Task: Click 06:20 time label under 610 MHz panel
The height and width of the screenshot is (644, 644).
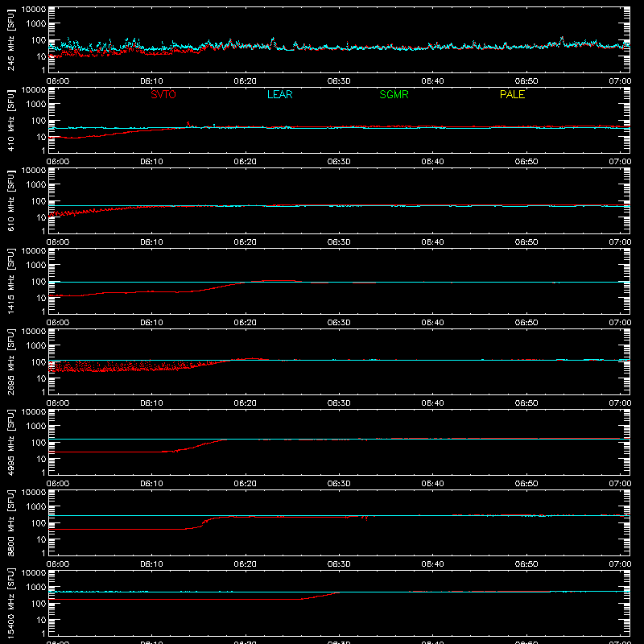Action: tap(246, 242)
